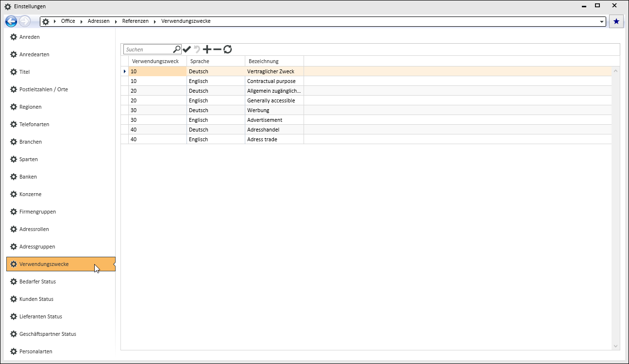629x364 pixels.
Task: Open Anreden in the sidebar
Action: coord(30,37)
